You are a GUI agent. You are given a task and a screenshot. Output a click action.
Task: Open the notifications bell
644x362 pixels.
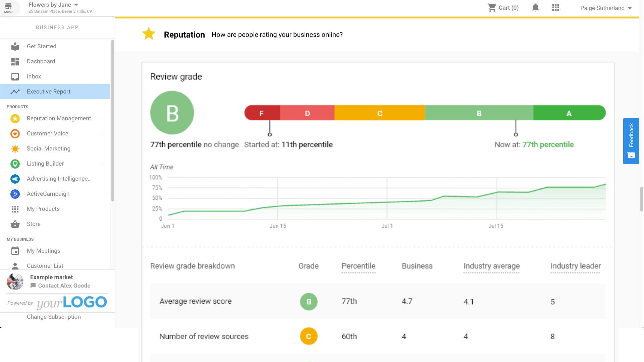coord(536,8)
